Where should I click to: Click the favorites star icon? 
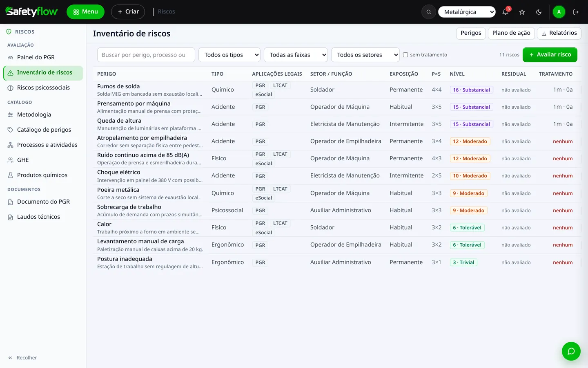(x=522, y=12)
